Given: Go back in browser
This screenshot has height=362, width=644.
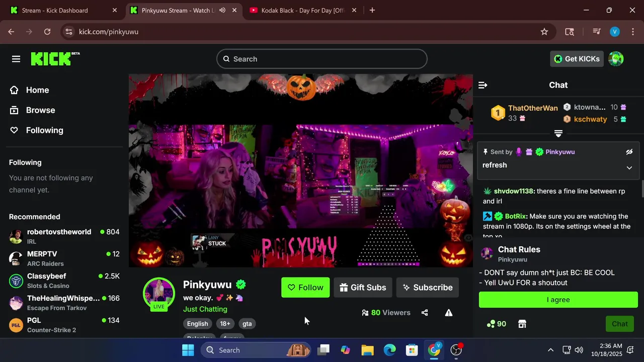Looking at the screenshot, I should pyautogui.click(x=11, y=32).
